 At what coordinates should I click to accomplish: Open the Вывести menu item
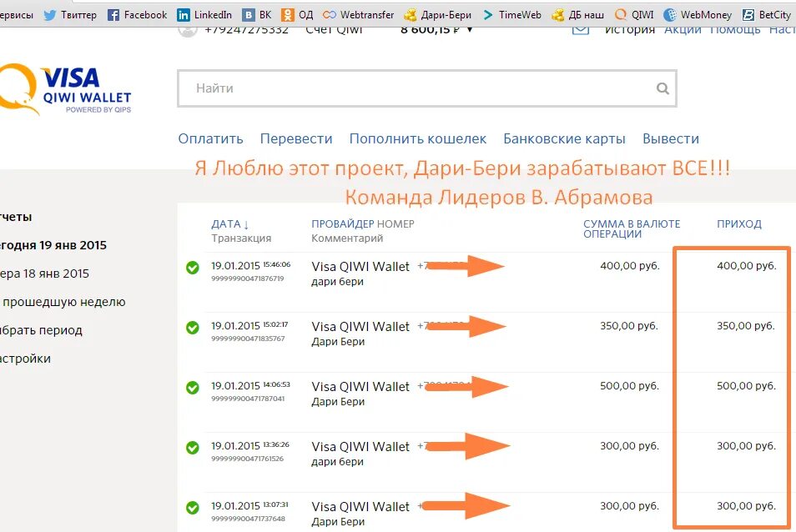pos(671,138)
